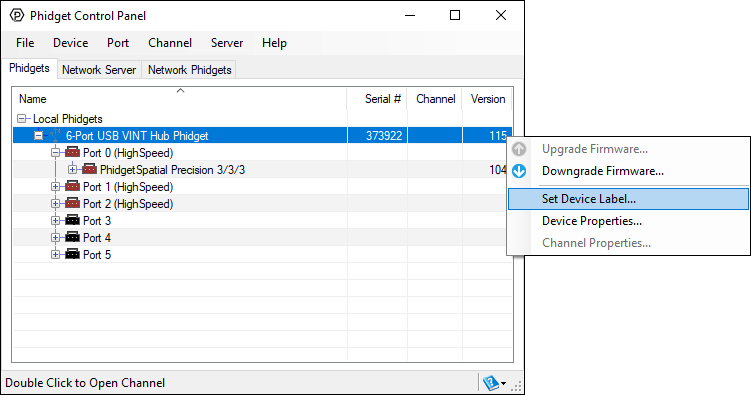The width and height of the screenshot is (751, 395).
Task: Click the red port icon for Port 0 (HighSpeed)
Action: (72, 153)
